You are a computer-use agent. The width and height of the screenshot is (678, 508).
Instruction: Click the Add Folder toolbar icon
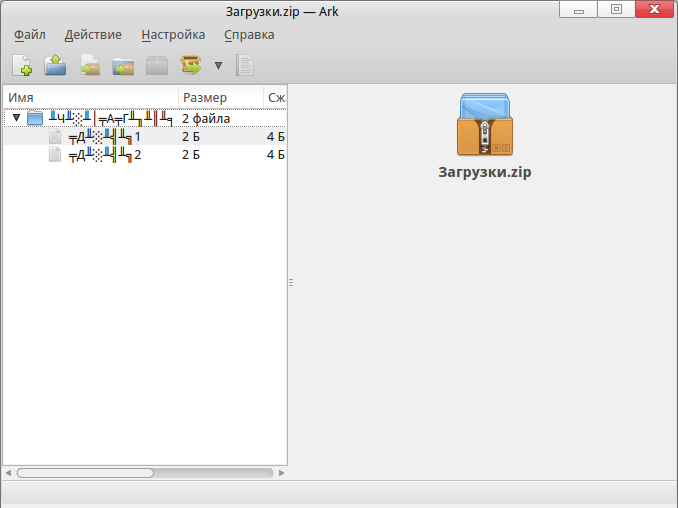[x=123, y=66]
